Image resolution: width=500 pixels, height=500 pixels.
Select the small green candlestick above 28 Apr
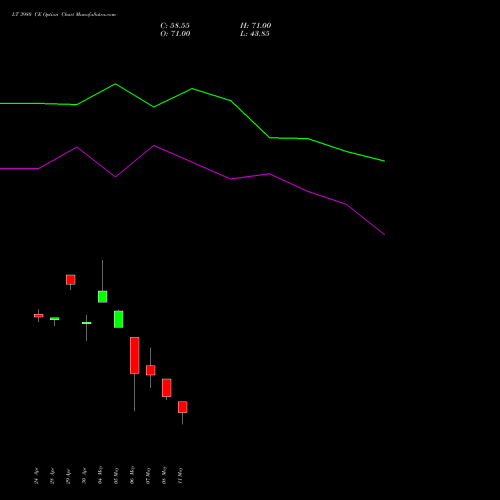tap(55, 319)
